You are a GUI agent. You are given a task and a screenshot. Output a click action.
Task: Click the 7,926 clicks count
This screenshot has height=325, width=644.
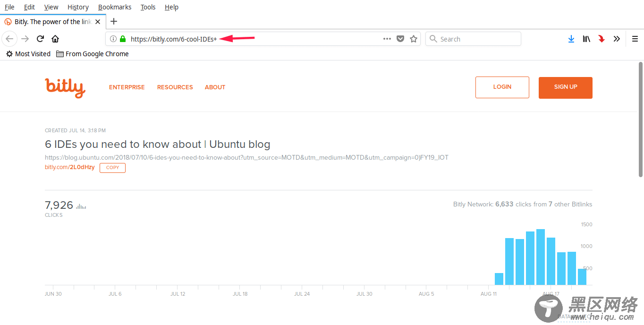tap(59, 205)
